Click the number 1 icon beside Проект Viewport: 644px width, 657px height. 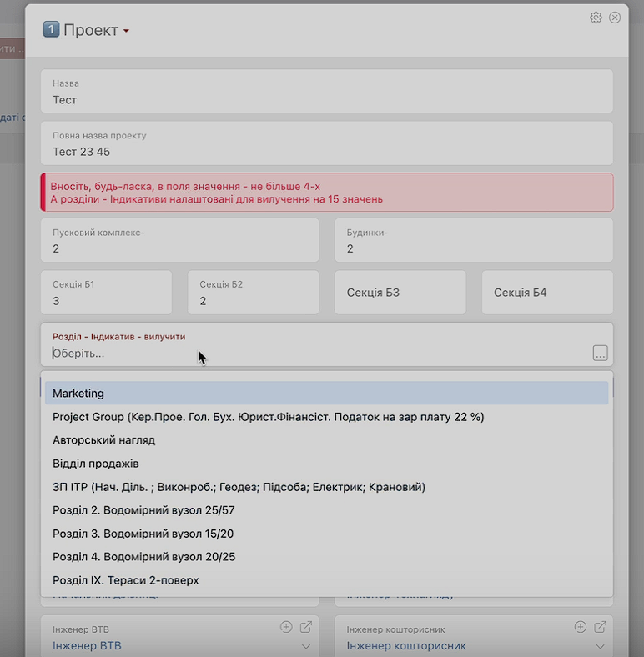click(52, 30)
